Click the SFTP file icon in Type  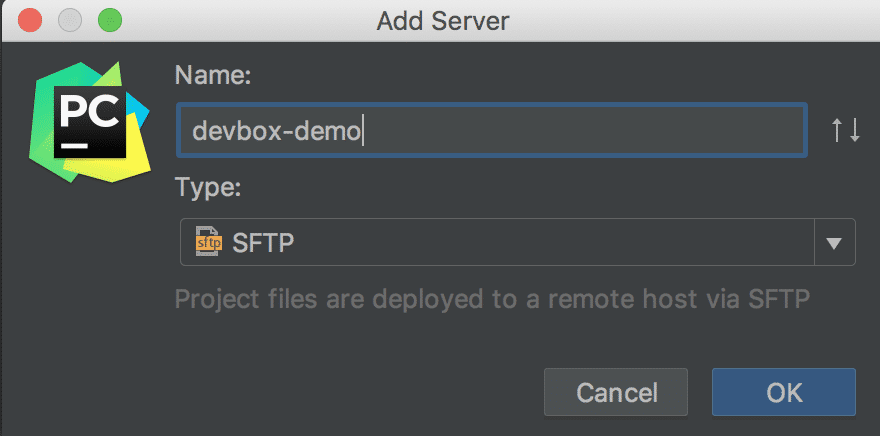point(207,242)
